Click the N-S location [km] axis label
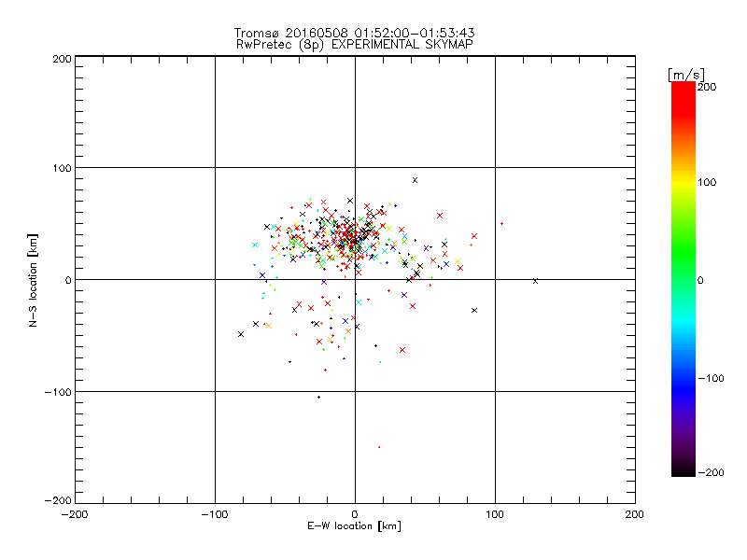The image size is (747, 560). 33,280
